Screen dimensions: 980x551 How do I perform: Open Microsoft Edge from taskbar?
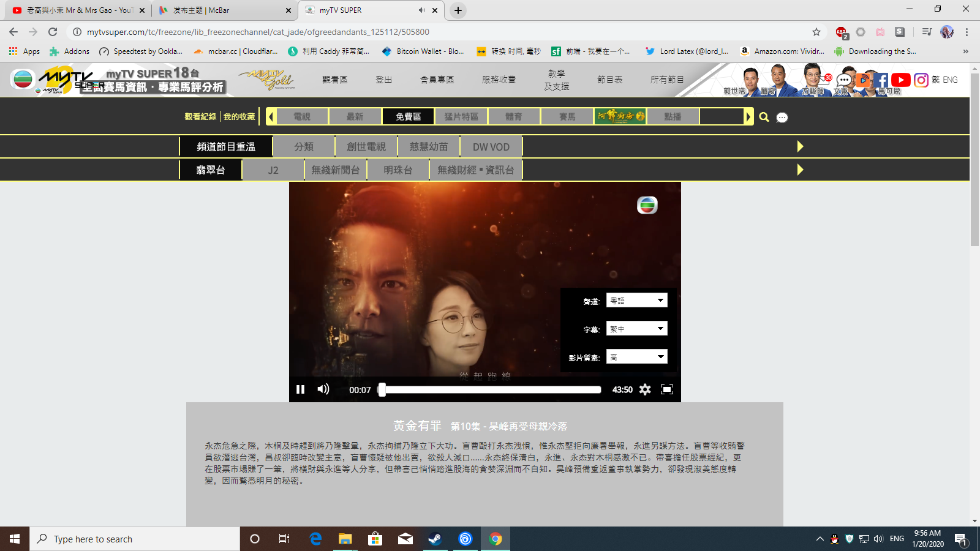click(x=315, y=539)
